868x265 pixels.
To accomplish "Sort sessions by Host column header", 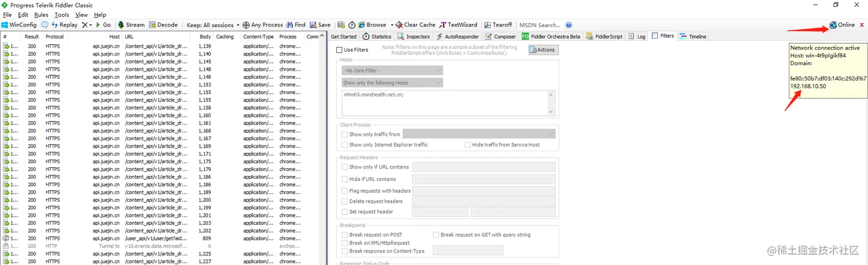I will click(94, 37).
